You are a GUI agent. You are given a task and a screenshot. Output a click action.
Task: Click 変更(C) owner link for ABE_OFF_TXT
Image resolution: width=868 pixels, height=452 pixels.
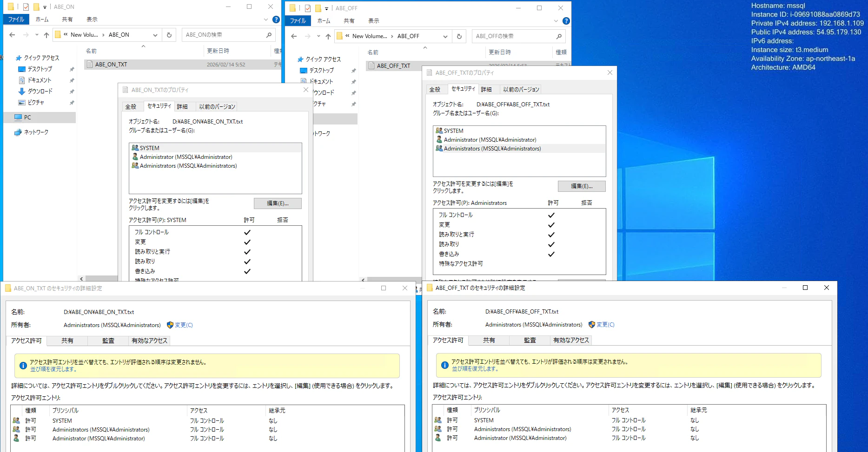point(605,325)
